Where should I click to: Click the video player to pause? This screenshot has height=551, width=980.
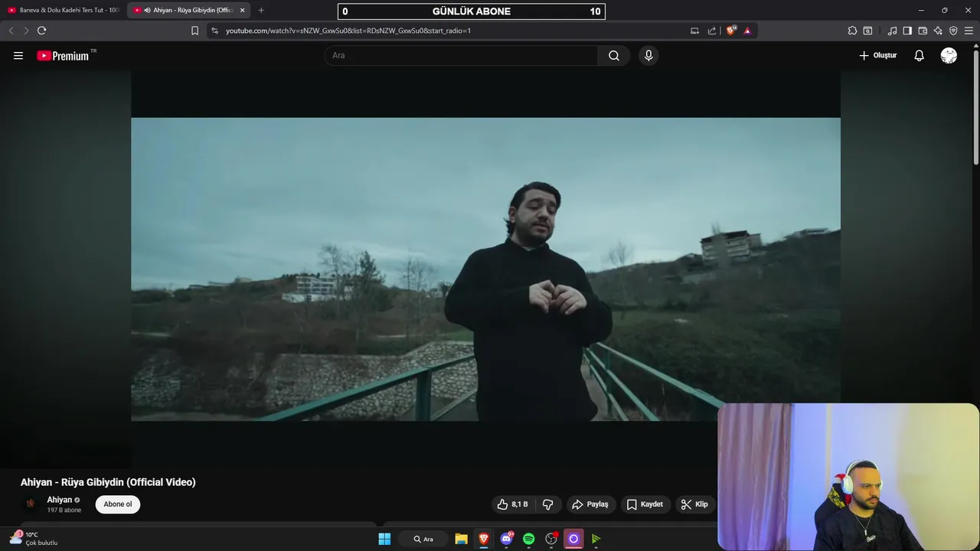coord(485,269)
